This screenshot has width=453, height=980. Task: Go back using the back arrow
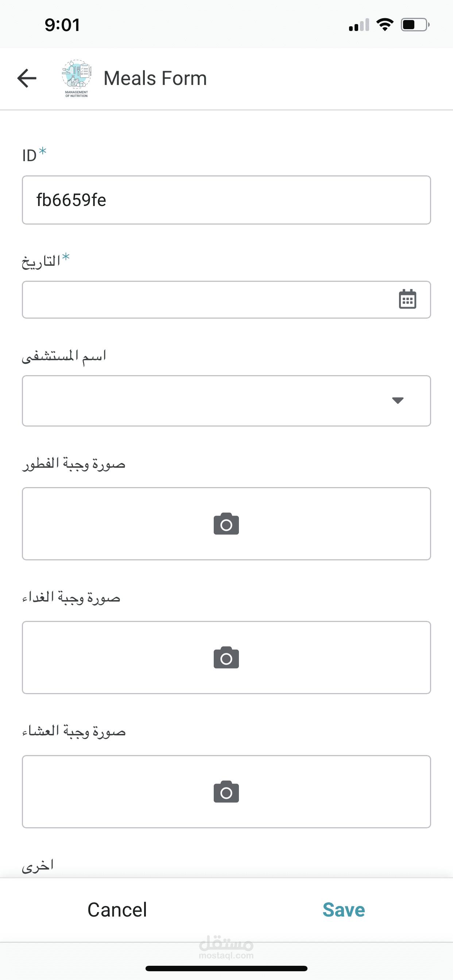click(x=27, y=78)
